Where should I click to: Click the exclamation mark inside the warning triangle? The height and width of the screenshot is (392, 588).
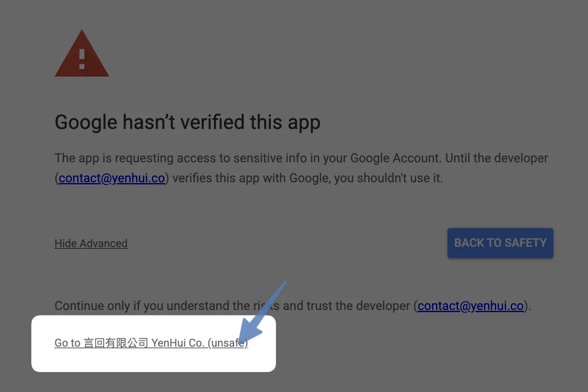point(82,59)
